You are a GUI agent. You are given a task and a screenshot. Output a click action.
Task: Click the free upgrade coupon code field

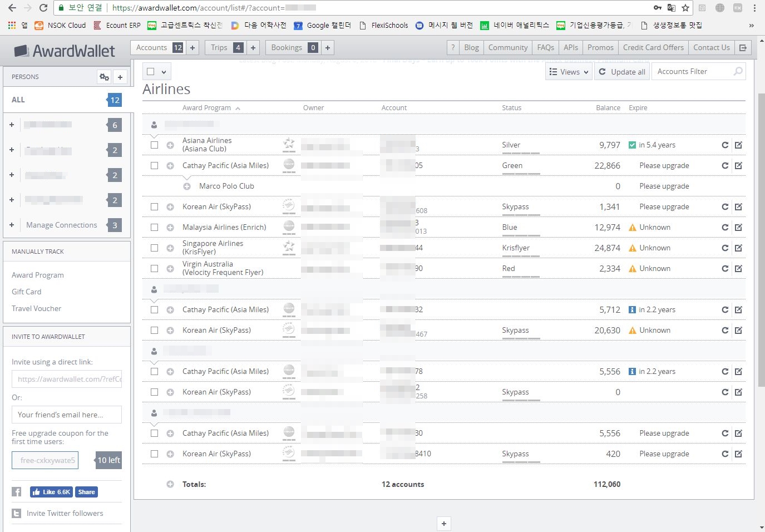coord(45,460)
